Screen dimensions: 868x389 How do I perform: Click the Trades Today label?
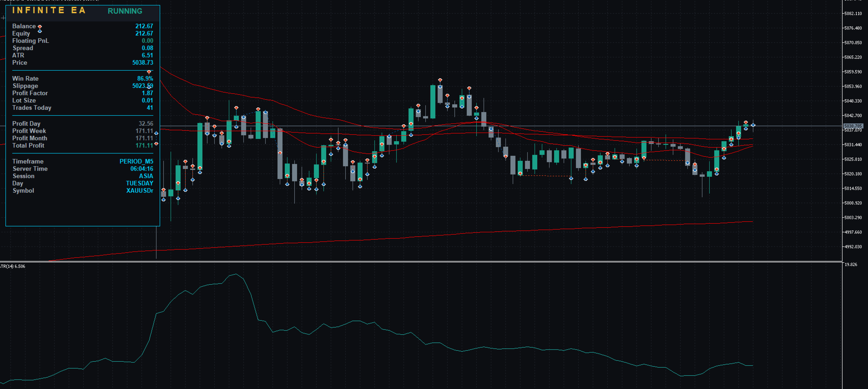pos(32,108)
